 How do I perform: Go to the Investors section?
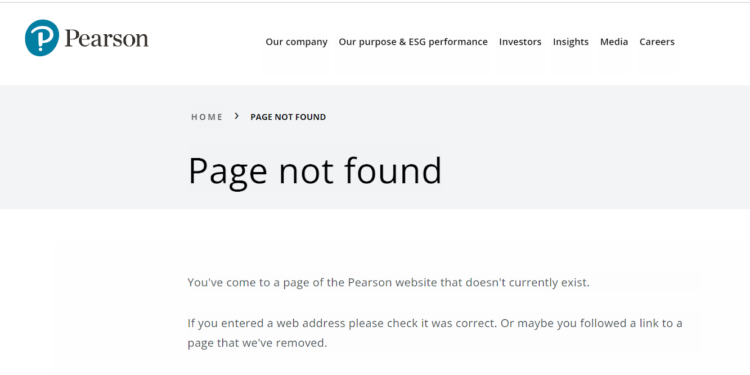[520, 42]
